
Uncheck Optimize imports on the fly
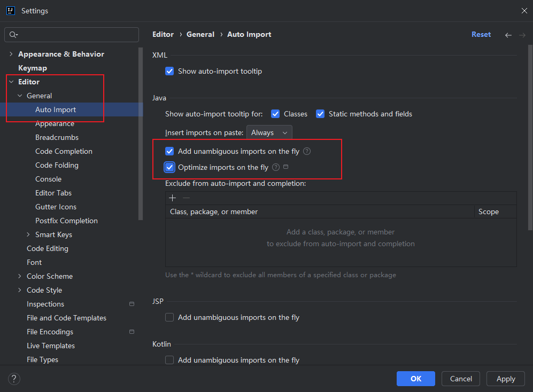169,167
